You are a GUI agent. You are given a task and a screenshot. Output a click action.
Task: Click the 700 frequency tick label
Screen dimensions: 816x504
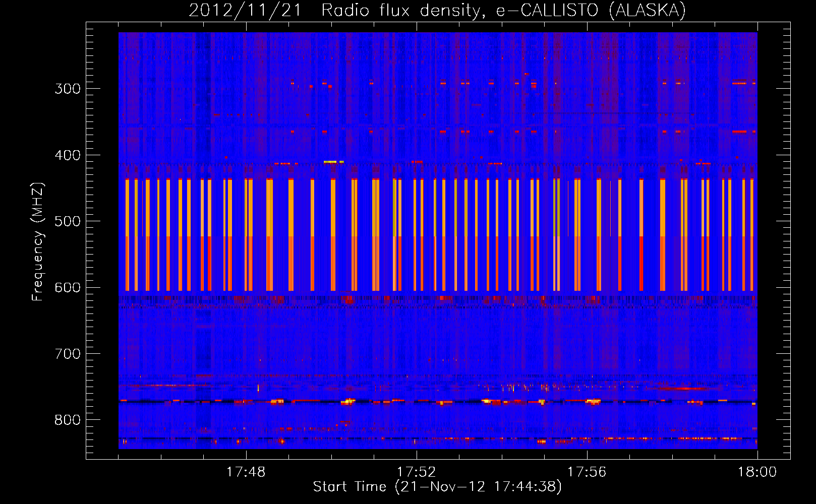pyautogui.click(x=68, y=354)
